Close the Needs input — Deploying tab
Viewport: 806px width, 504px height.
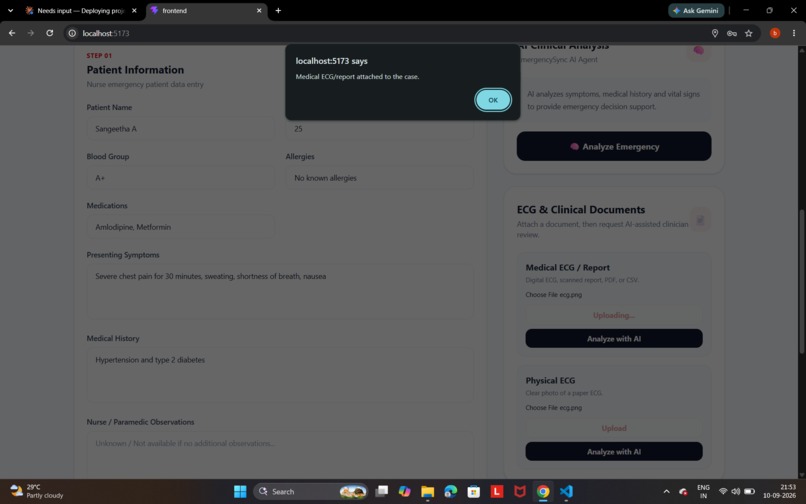point(134,10)
